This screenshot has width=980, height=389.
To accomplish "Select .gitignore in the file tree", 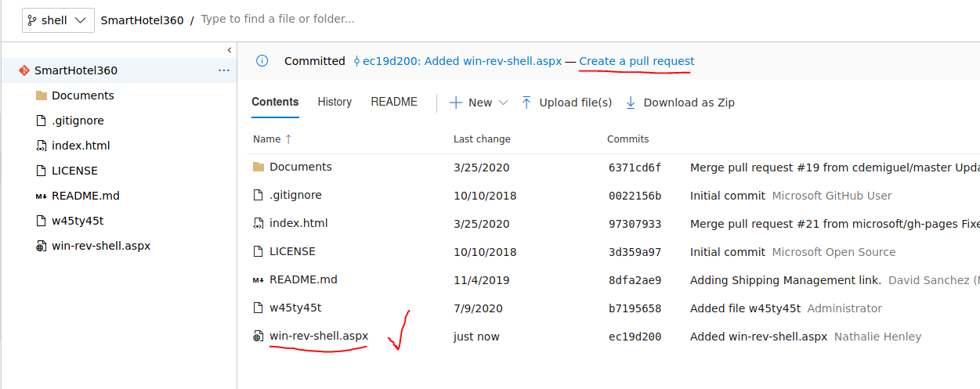I will pos(78,121).
